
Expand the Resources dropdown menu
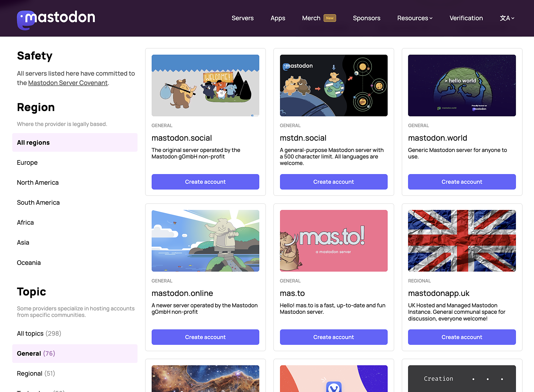pyautogui.click(x=415, y=18)
